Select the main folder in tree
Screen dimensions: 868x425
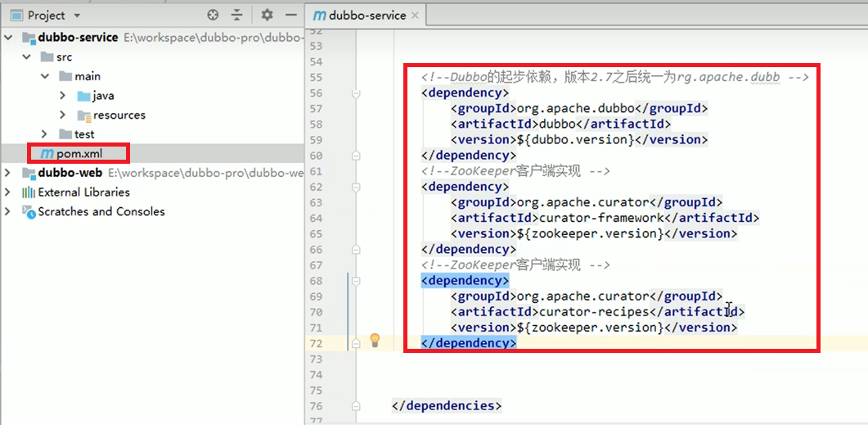tap(88, 76)
